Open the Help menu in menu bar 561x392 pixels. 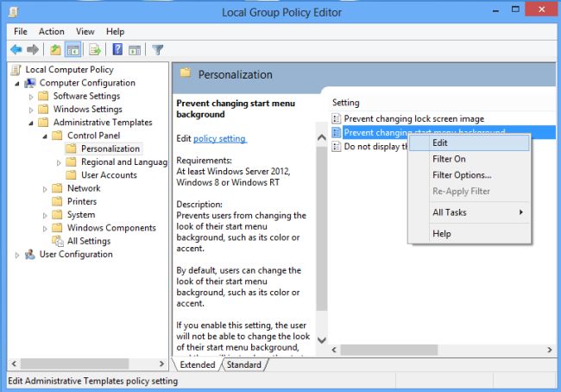click(x=115, y=31)
